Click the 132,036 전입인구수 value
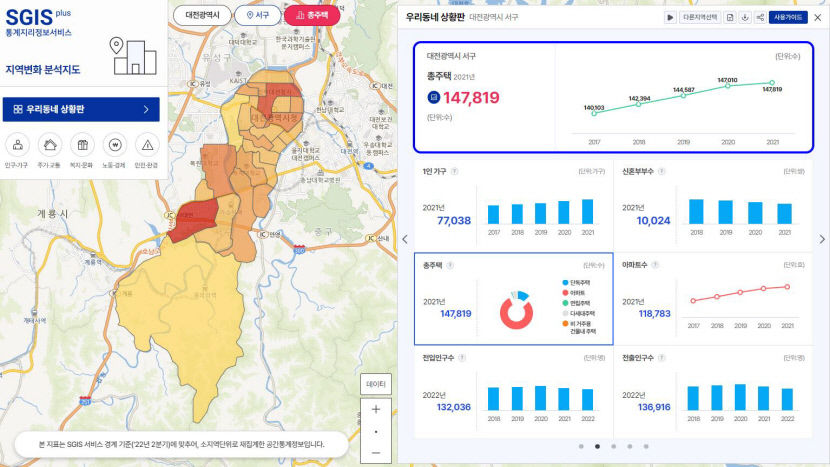The width and height of the screenshot is (830, 467). pos(454,407)
